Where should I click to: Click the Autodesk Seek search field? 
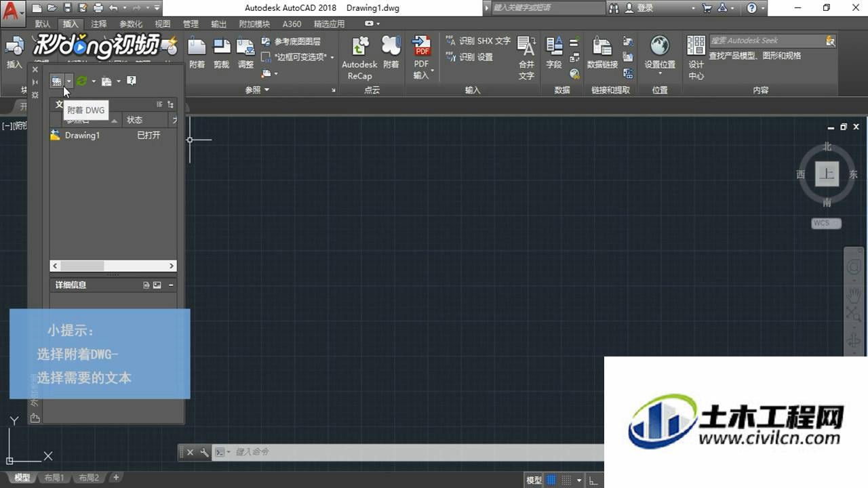(766, 41)
